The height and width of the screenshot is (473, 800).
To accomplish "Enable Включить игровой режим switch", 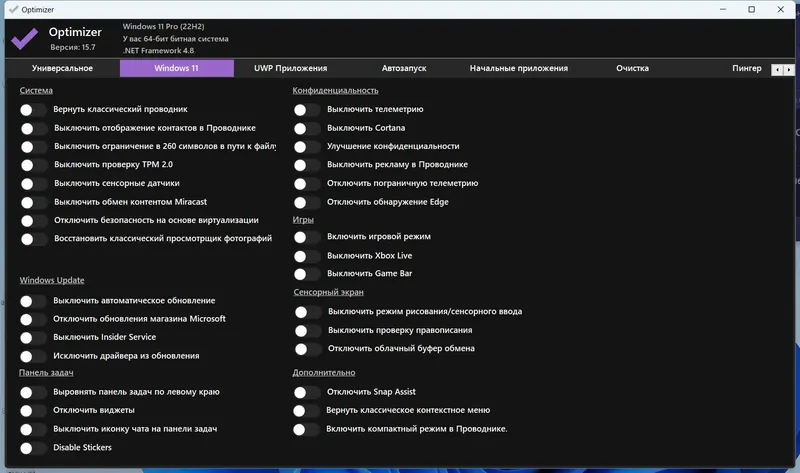I will tap(307, 237).
